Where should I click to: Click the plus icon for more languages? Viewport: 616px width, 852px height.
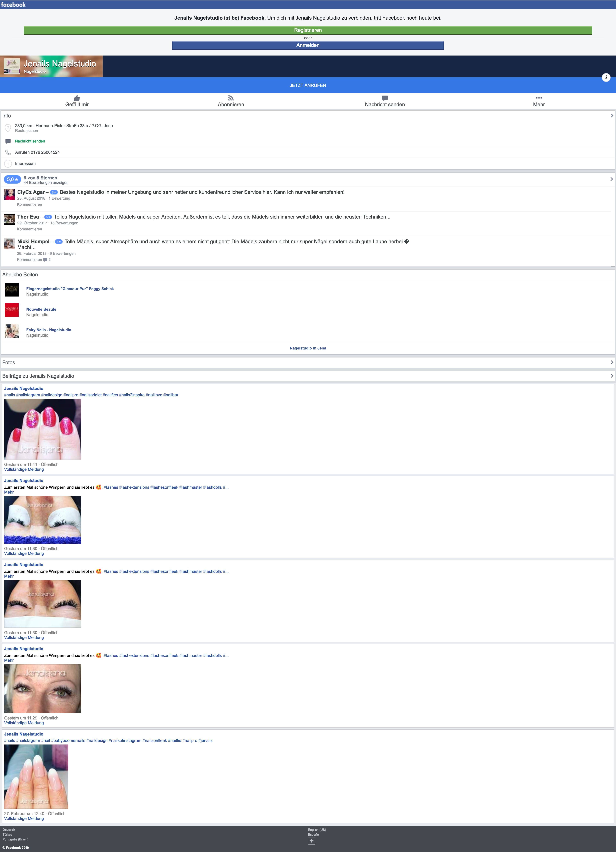click(311, 841)
